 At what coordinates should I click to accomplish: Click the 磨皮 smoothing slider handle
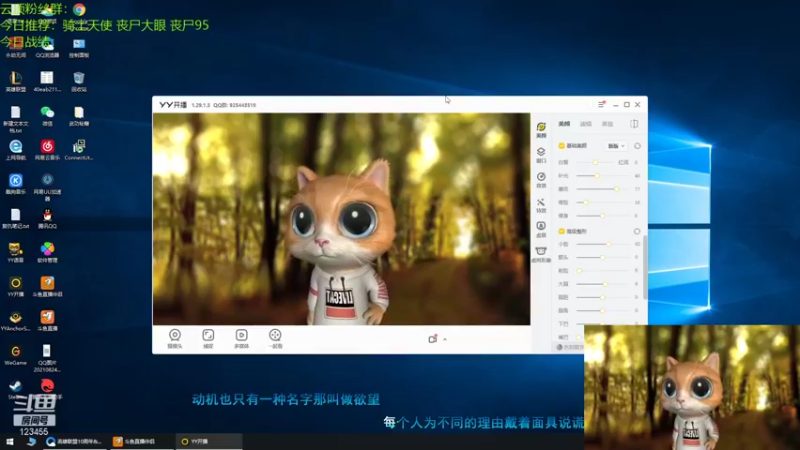pos(616,189)
